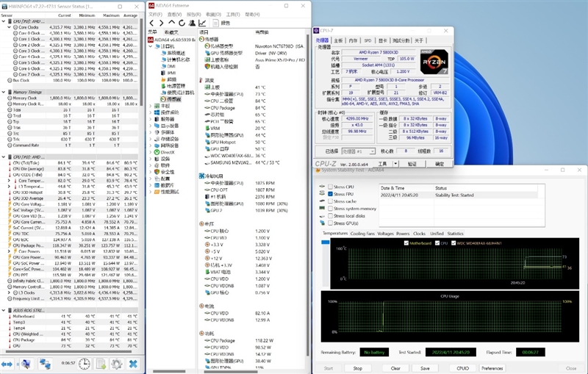Viewport: 588px width, 374px height.
Task: Click HWiNFO clock reset icon
Action: 85,364
